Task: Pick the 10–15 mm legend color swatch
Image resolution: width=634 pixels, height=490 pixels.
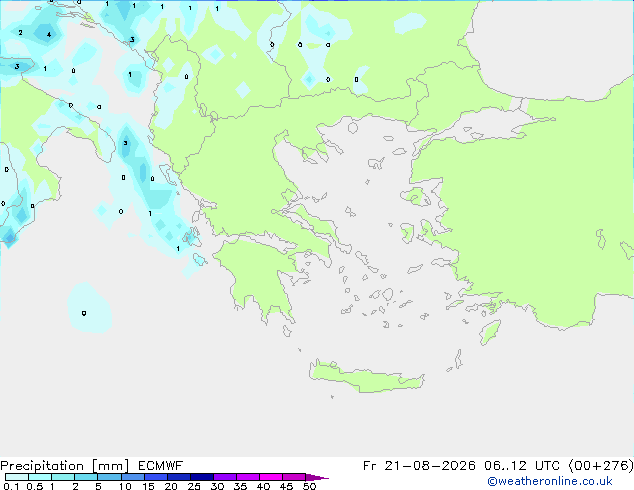Action: [x=132, y=477]
